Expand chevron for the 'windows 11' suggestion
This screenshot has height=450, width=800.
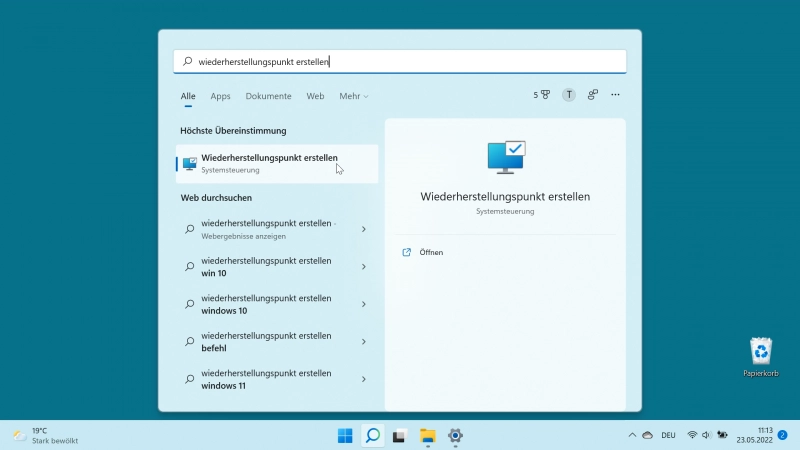coord(364,379)
